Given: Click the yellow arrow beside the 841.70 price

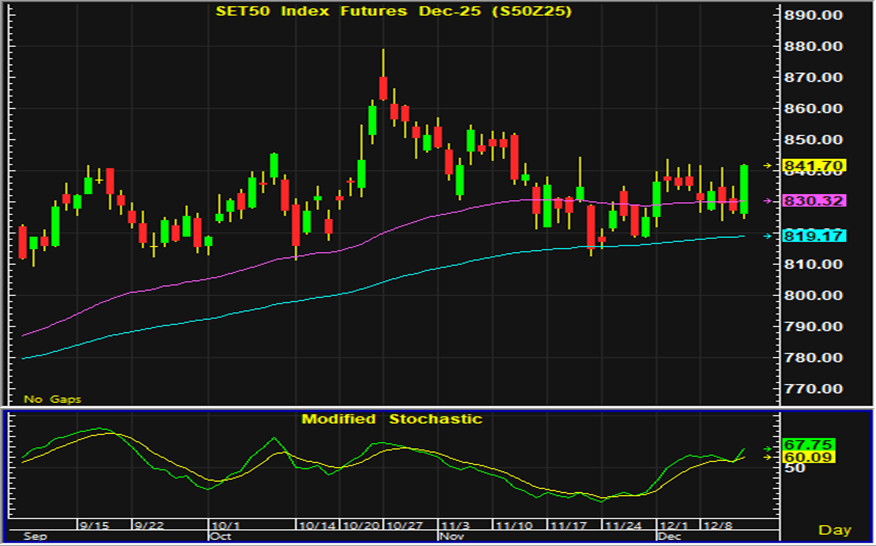Looking at the screenshot, I should 769,165.
